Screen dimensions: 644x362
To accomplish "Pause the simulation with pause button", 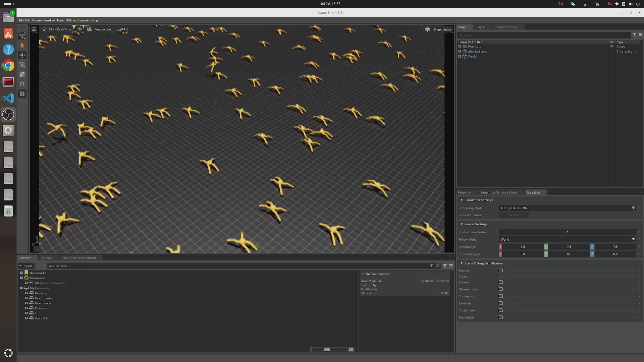I will click(22, 94).
